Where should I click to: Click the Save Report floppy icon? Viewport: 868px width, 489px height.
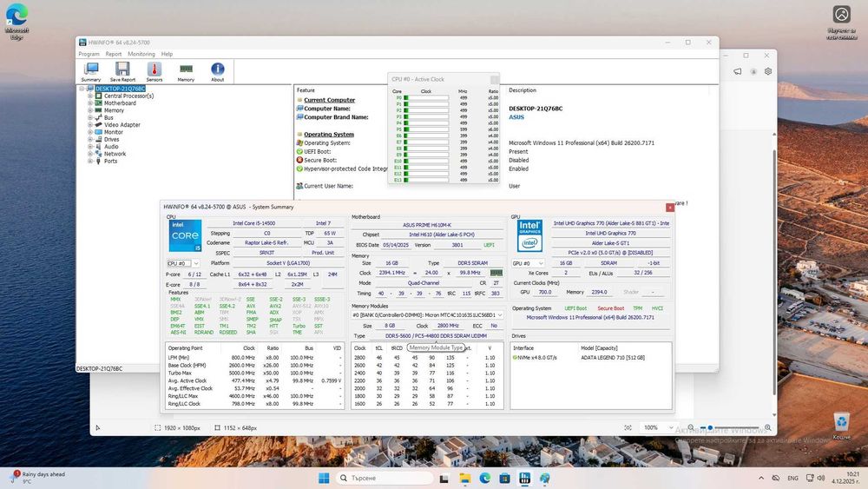click(x=122, y=72)
